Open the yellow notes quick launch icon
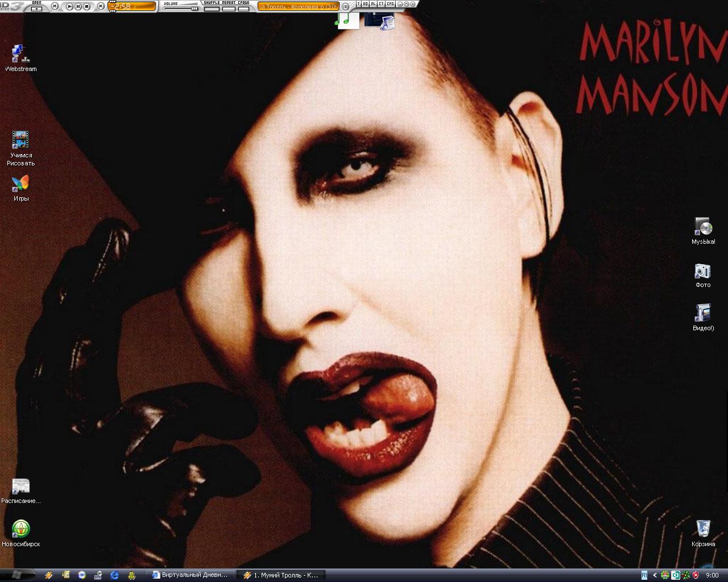This screenshot has height=582, width=728. [65, 575]
